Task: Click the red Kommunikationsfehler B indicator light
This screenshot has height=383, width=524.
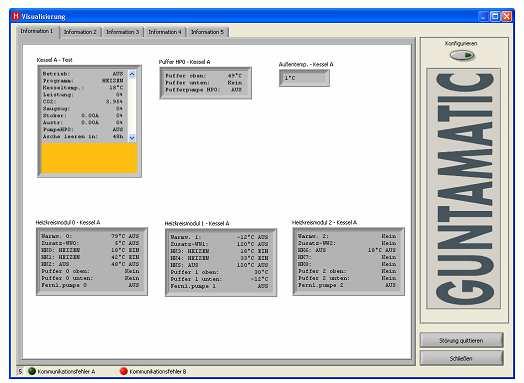Action: 124,371
